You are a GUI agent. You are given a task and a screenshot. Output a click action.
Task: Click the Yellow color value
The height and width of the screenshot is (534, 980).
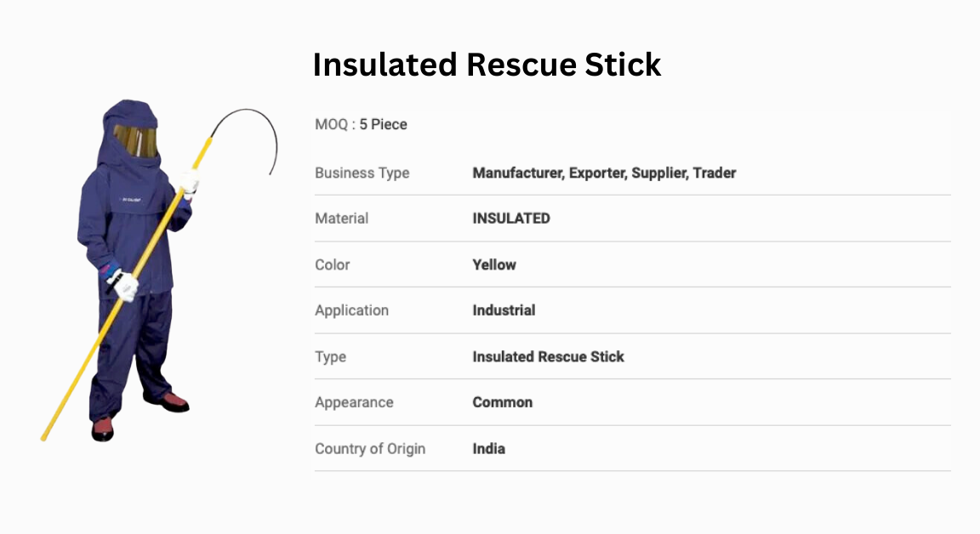pos(494,264)
